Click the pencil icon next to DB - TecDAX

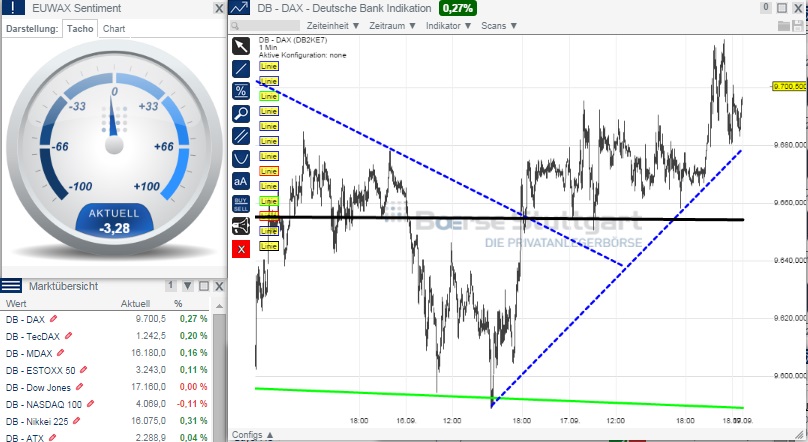coord(68,336)
